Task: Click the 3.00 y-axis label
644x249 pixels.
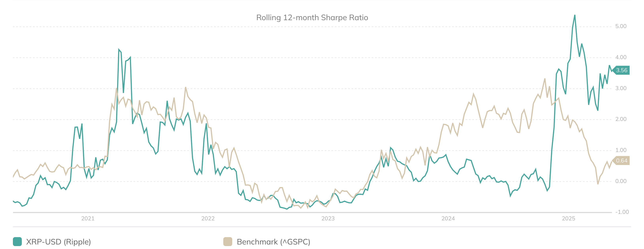Action: pos(621,88)
